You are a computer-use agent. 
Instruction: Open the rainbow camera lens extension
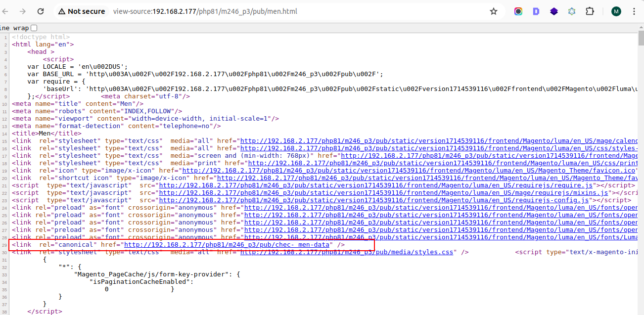coord(518,11)
